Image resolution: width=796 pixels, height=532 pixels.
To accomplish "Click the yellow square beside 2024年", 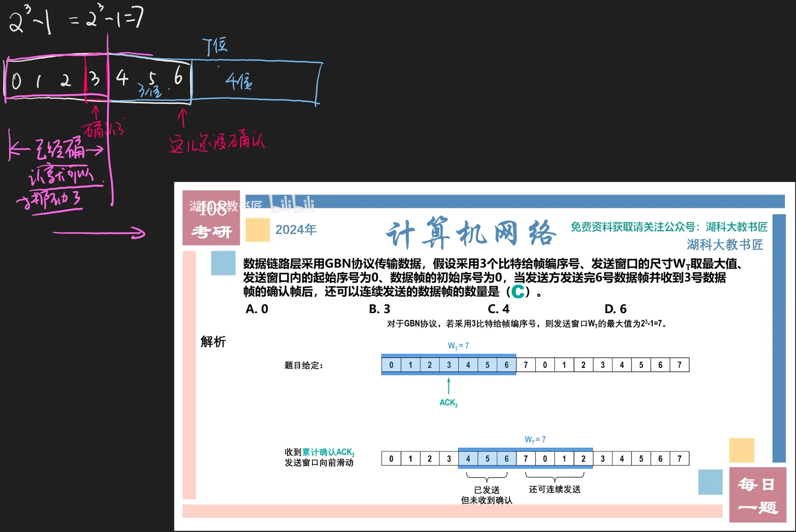I will [x=258, y=230].
